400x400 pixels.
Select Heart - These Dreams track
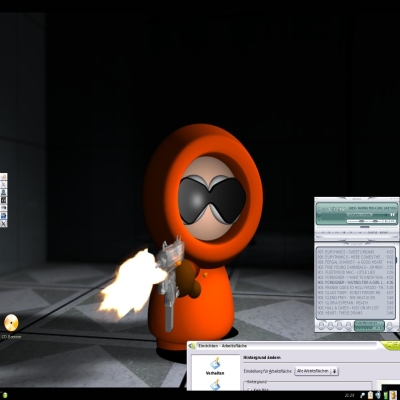355,313
